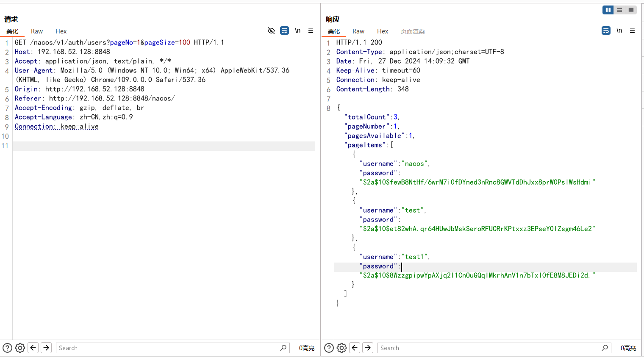Toggle \n newline display in response panel
The image size is (644, 357).
[x=619, y=30]
